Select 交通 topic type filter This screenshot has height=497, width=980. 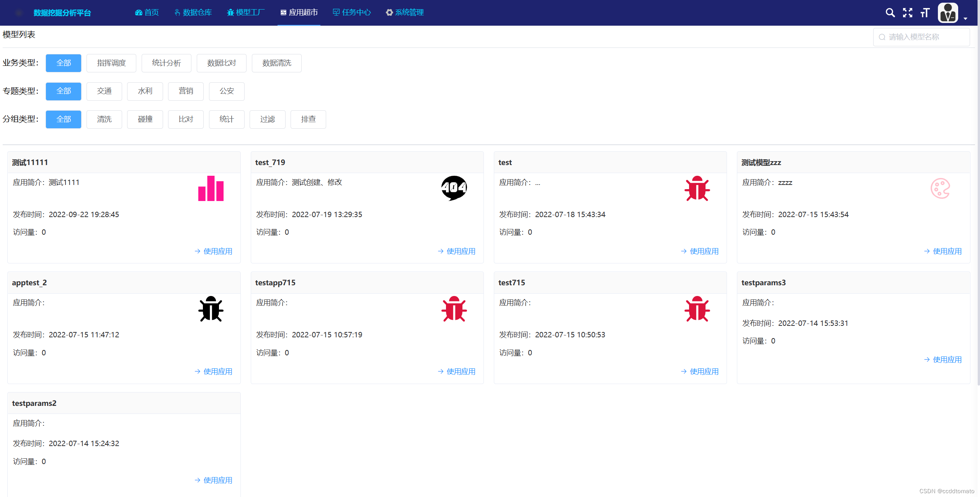click(x=104, y=91)
